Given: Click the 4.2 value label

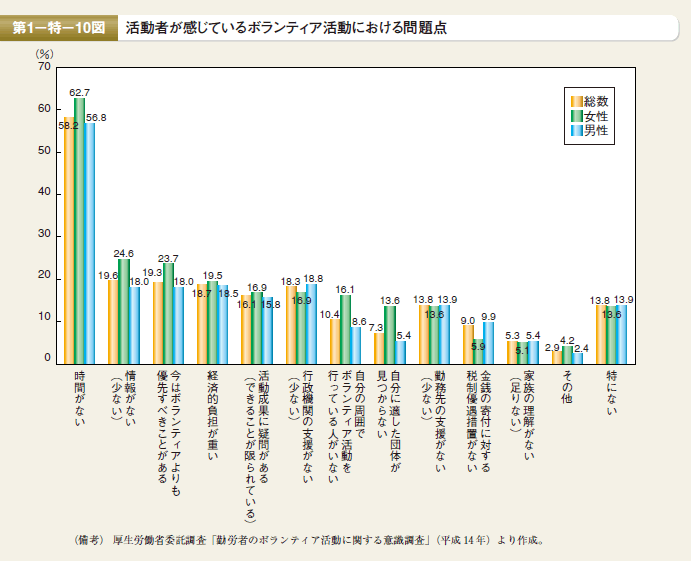Looking at the screenshot, I should click(567, 340).
